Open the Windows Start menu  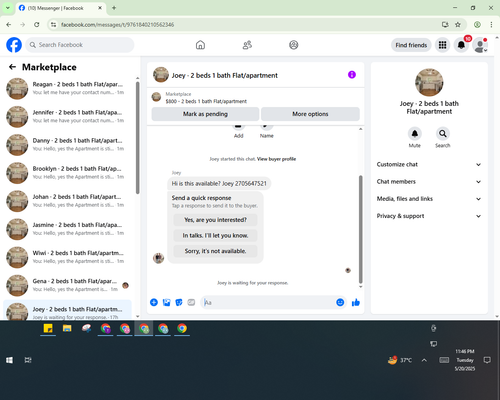click(9, 360)
